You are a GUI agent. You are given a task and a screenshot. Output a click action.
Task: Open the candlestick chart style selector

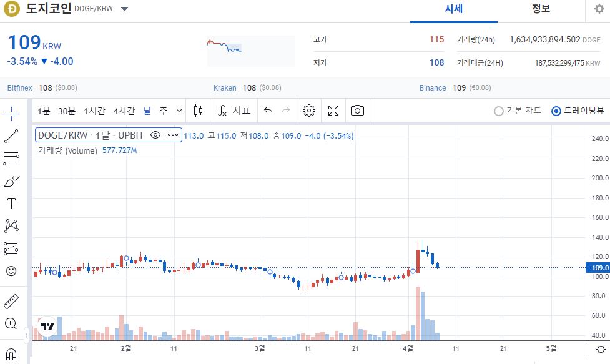[x=199, y=111]
